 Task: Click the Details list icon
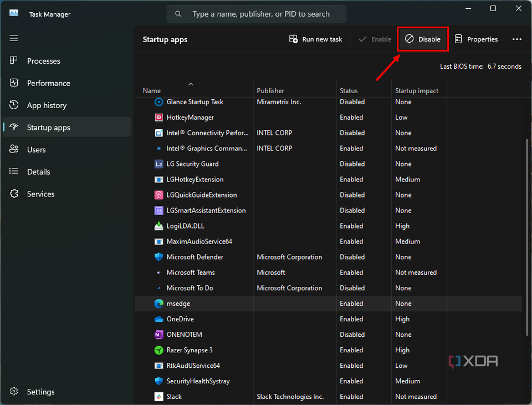pyautogui.click(x=14, y=171)
